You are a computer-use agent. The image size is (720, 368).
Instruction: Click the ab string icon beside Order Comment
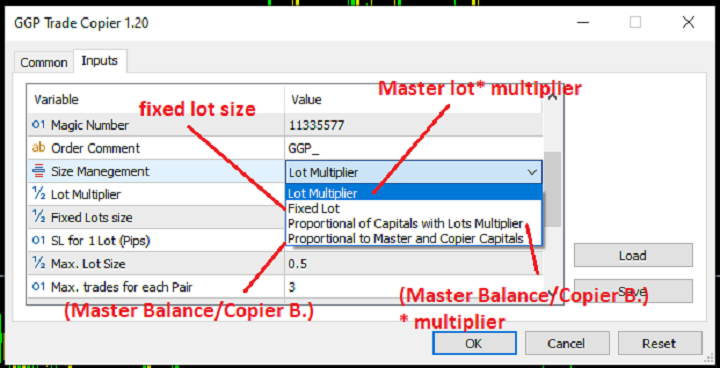pos(39,148)
